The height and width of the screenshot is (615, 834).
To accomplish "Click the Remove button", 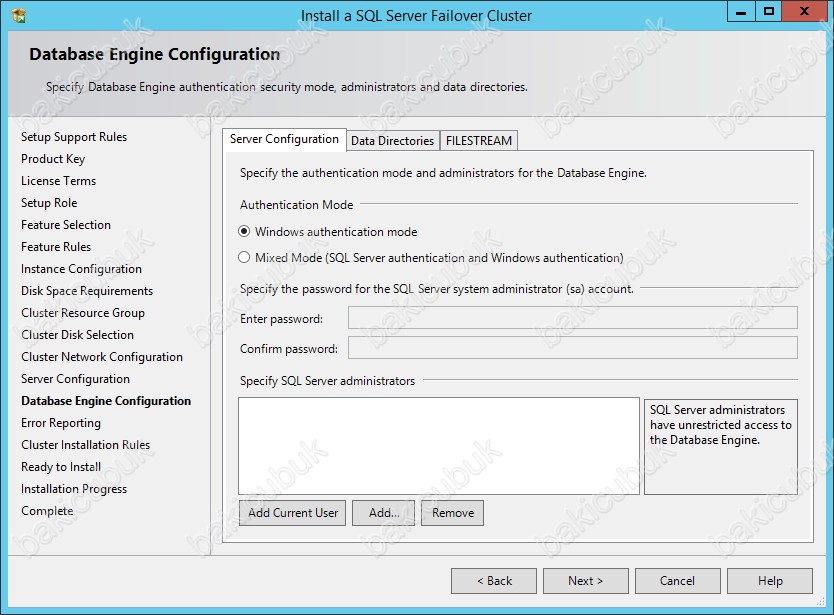I will pos(453,513).
